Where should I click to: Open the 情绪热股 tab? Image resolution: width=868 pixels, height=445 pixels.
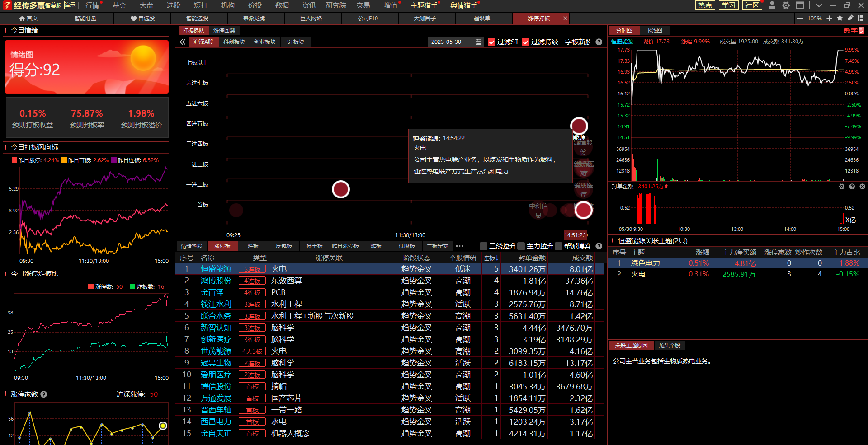click(192, 246)
